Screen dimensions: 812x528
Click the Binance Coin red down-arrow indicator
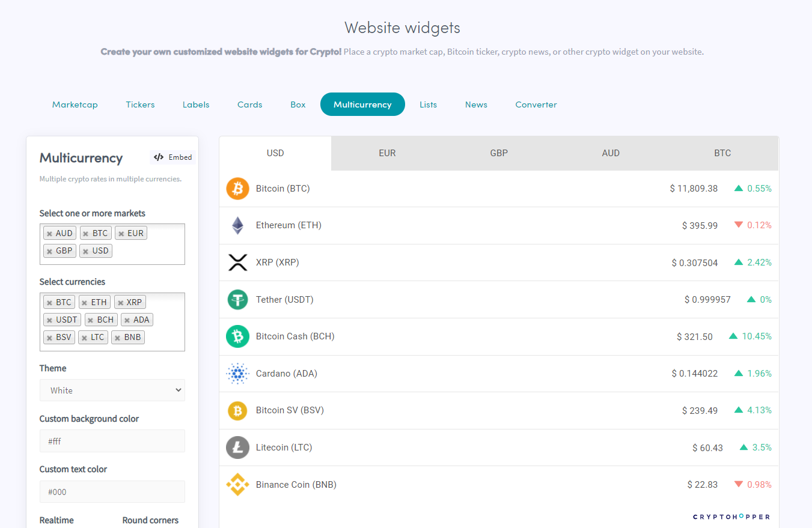739,484
